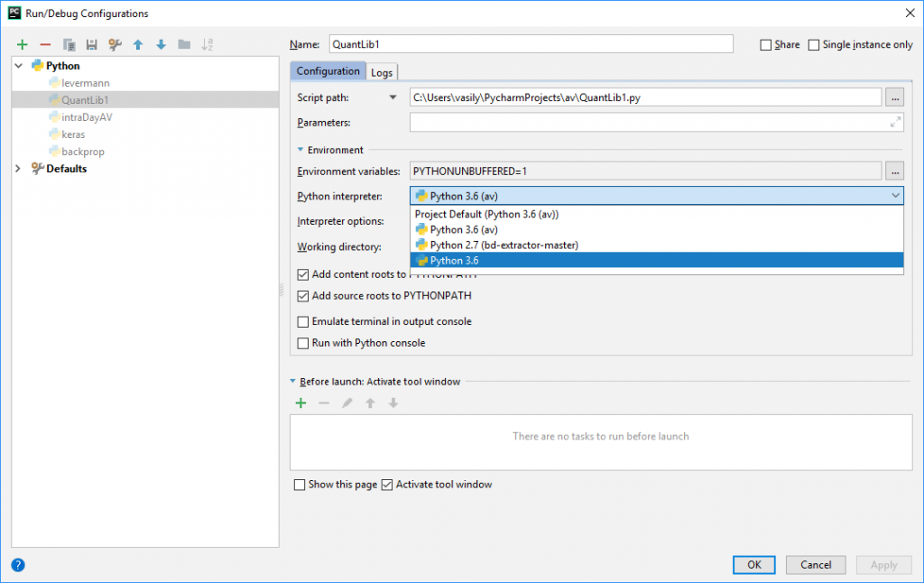Click the Move Up arrow in configurations toolbar
Image resolution: width=924 pixels, height=583 pixels.
pyautogui.click(x=138, y=44)
